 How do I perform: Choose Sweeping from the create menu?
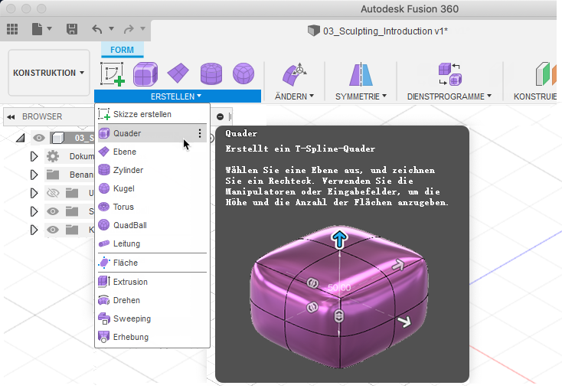pyautogui.click(x=152, y=318)
